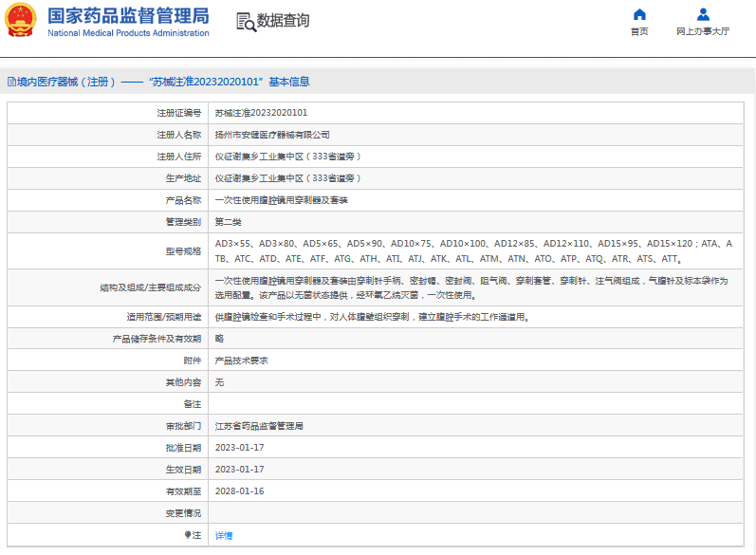Click the 型号规格 row label

183,251
